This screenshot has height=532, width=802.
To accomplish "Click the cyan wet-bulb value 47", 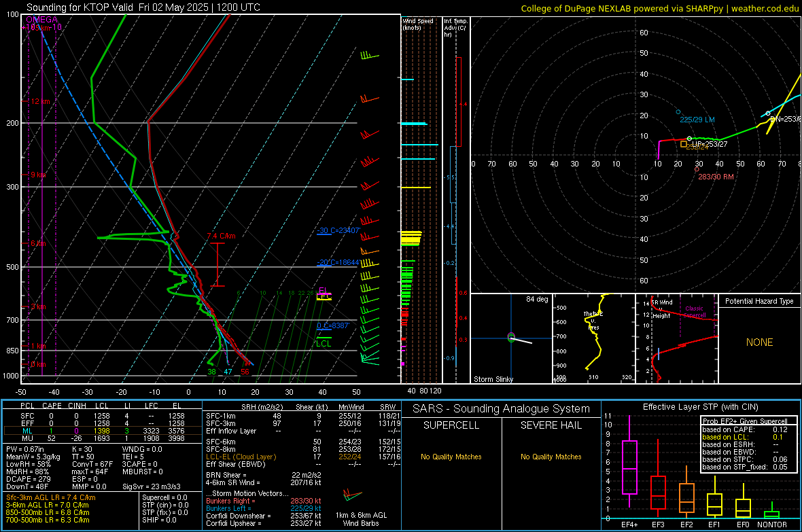I will pos(228,372).
